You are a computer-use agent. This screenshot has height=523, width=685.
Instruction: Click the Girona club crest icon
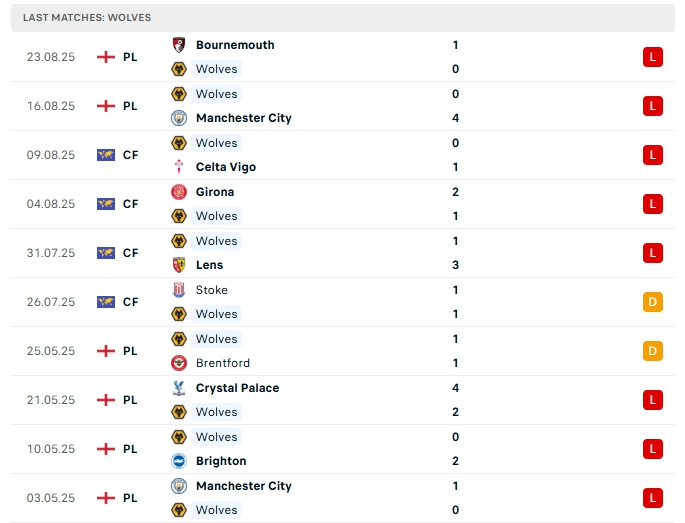point(179,192)
